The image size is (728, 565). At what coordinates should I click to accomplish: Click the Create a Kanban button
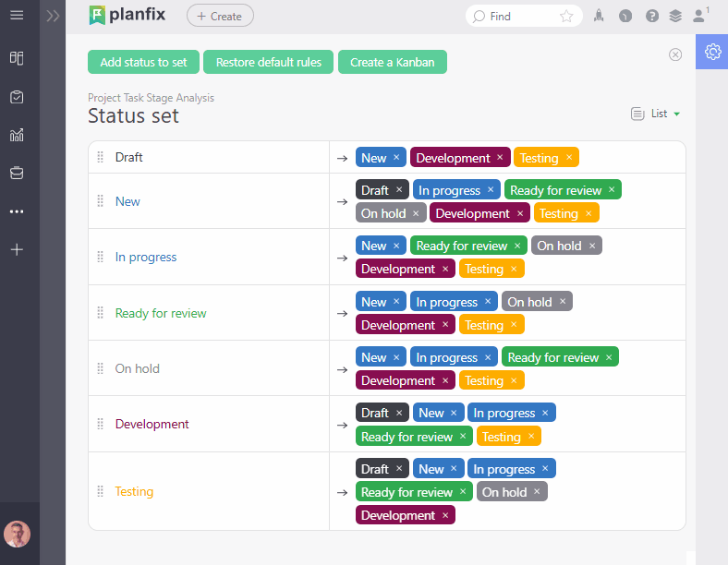click(393, 62)
